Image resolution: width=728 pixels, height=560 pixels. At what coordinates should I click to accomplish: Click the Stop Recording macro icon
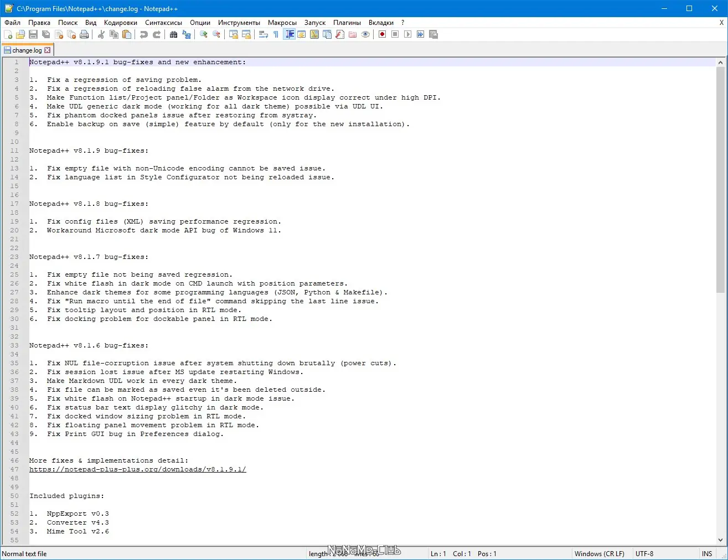[x=395, y=34]
